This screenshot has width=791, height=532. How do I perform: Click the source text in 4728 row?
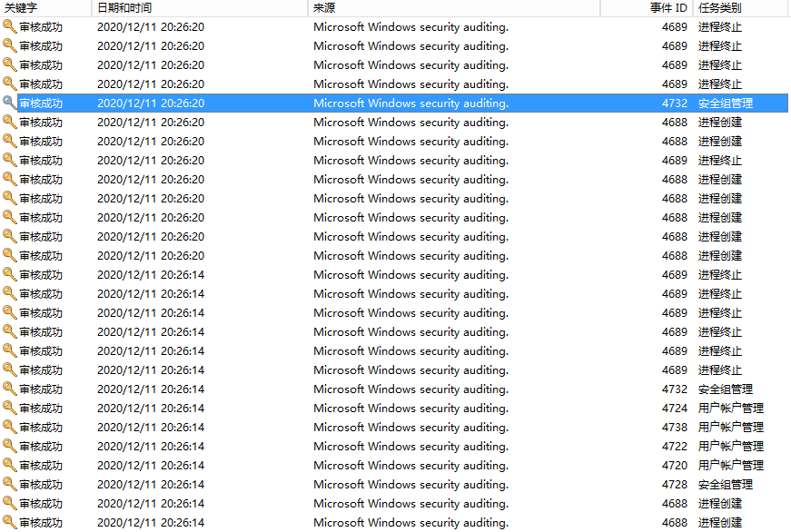click(410, 485)
